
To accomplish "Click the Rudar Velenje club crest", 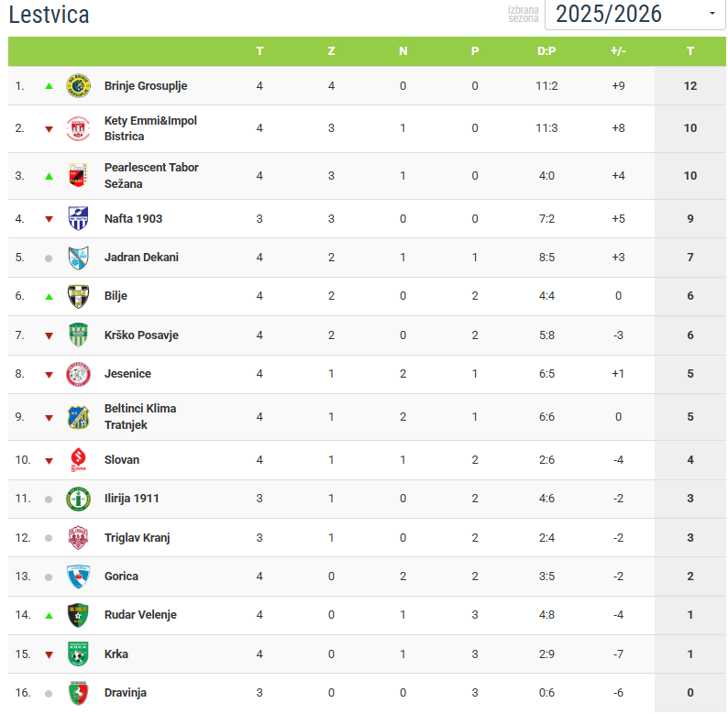I will (x=79, y=615).
